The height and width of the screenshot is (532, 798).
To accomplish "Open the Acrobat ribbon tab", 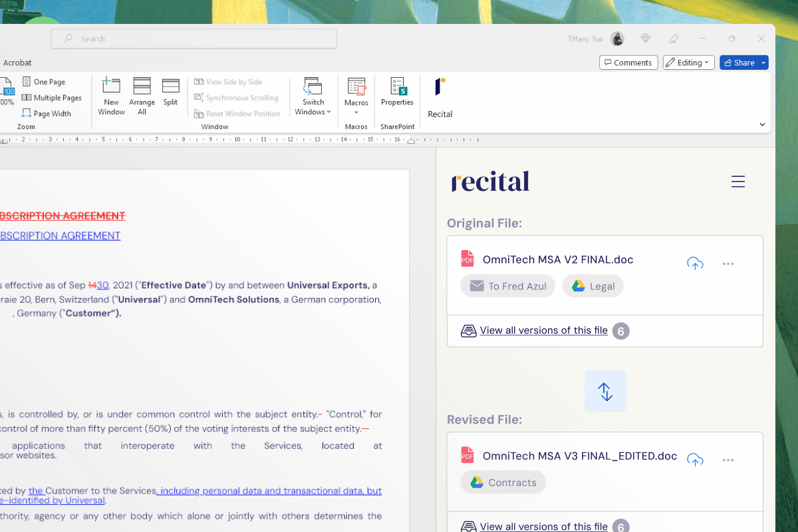I will click(x=17, y=63).
